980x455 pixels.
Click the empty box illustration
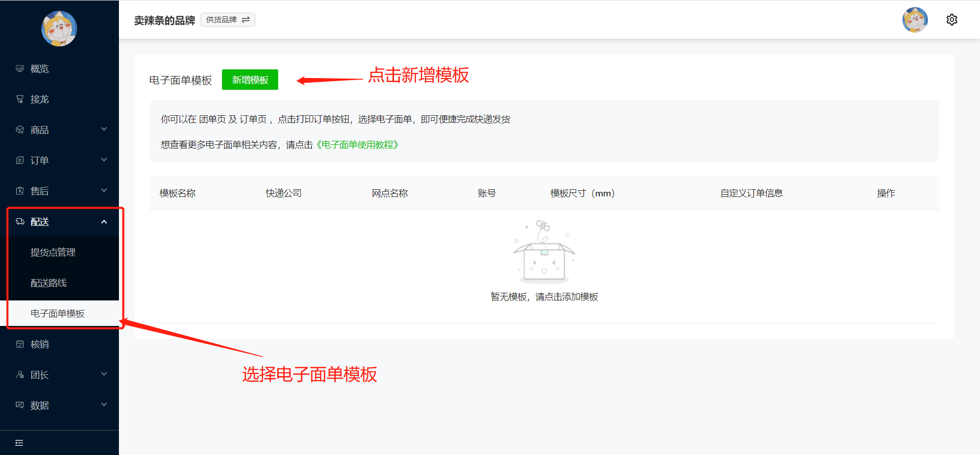[x=544, y=251]
